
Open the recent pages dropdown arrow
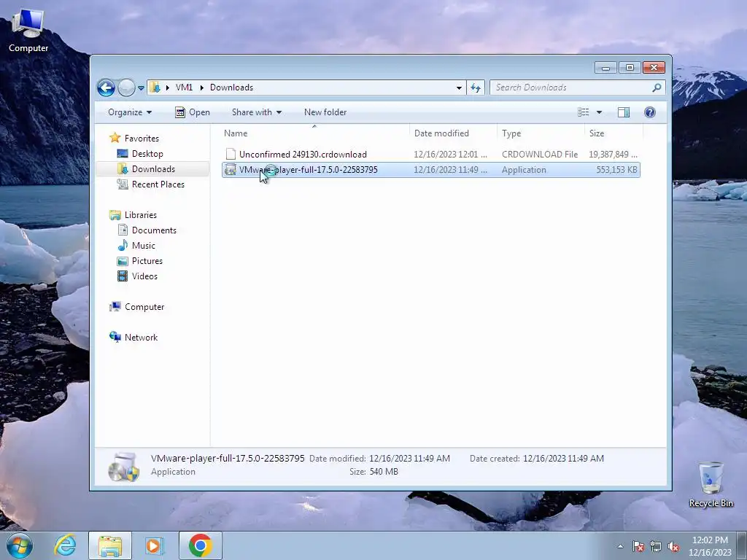coord(141,88)
